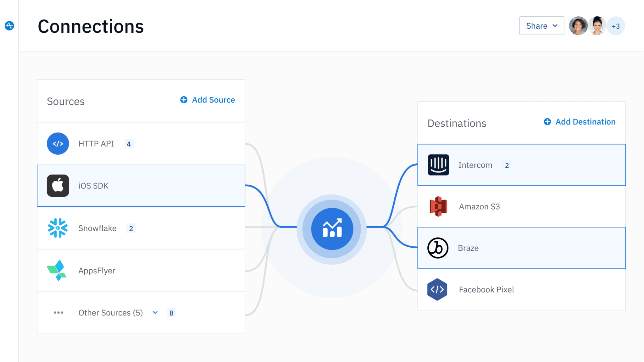Open the first collaborator avatar

point(578,26)
